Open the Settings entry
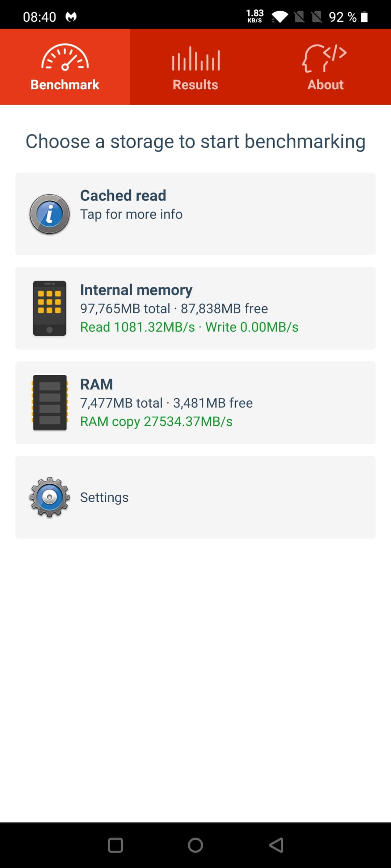 [195, 497]
